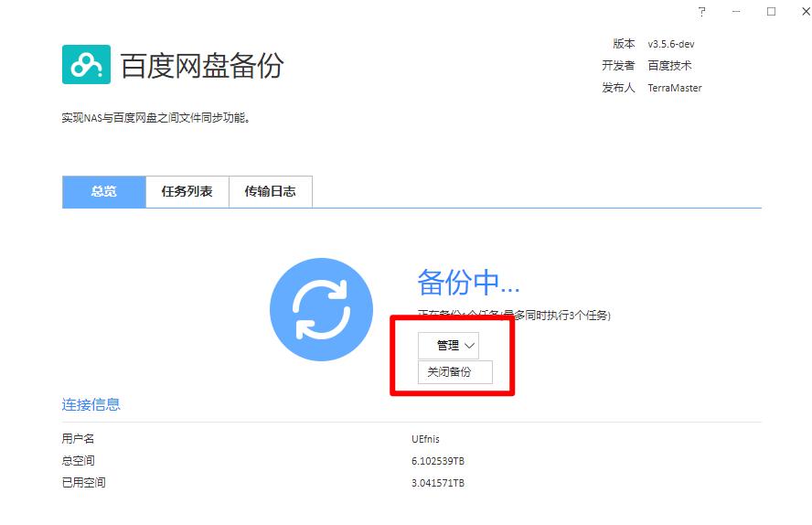Switch to the 总览 tab
The width and height of the screenshot is (812, 525).
(104, 191)
